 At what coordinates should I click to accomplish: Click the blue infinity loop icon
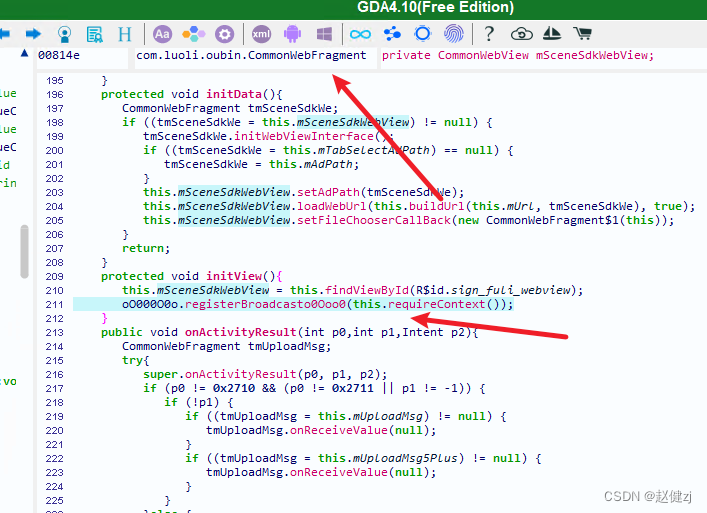click(360, 34)
